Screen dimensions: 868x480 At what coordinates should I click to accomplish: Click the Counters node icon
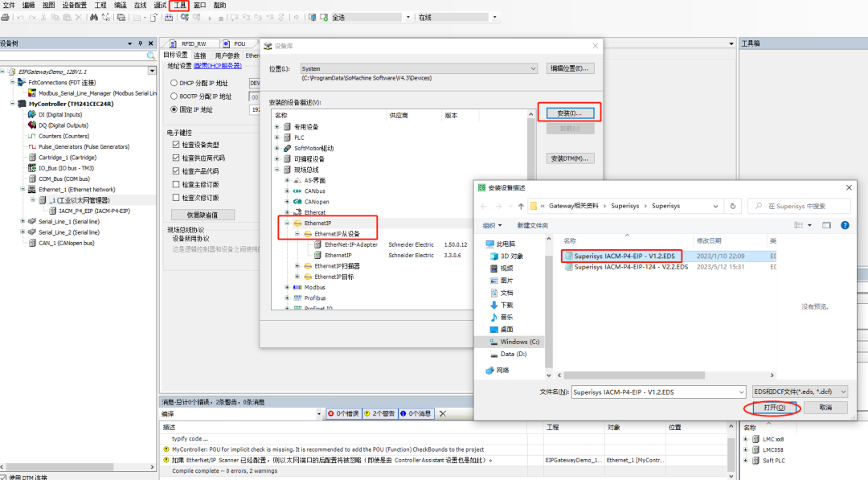(x=32, y=136)
